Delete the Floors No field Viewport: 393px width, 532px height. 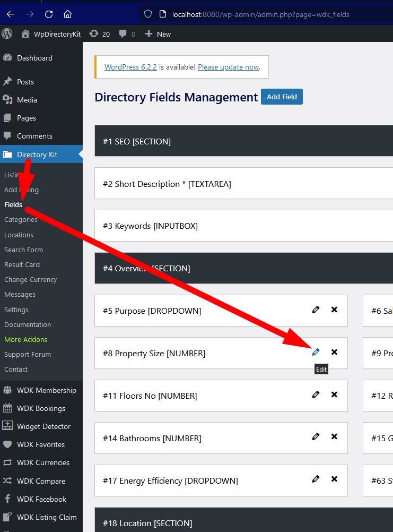(x=334, y=394)
